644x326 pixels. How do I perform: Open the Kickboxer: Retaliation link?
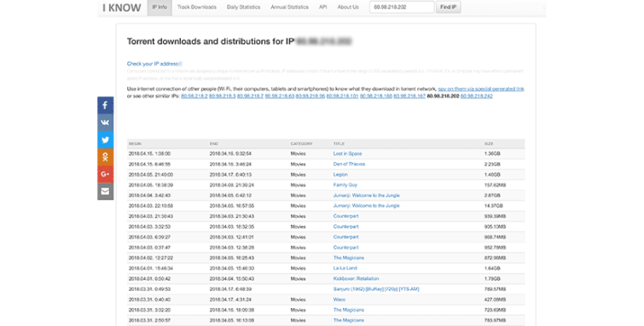point(356,279)
